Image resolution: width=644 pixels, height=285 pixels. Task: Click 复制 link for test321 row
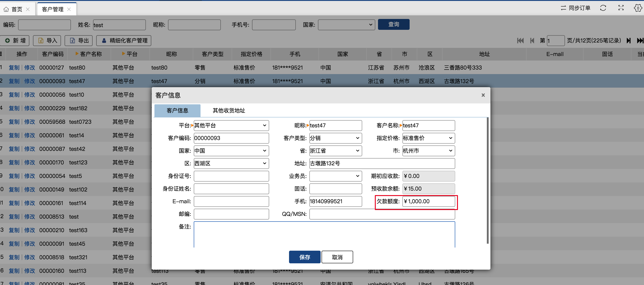14,257
